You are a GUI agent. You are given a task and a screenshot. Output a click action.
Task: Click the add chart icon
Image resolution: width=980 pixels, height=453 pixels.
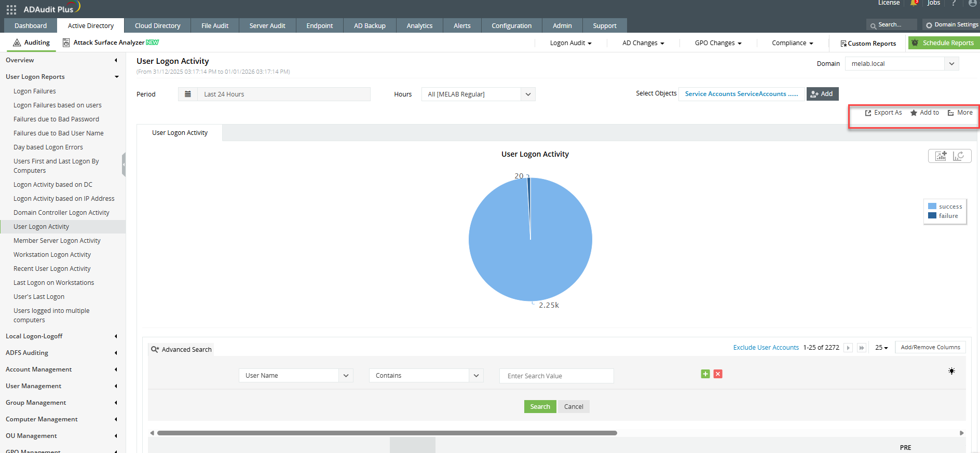[x=941, y=156]
